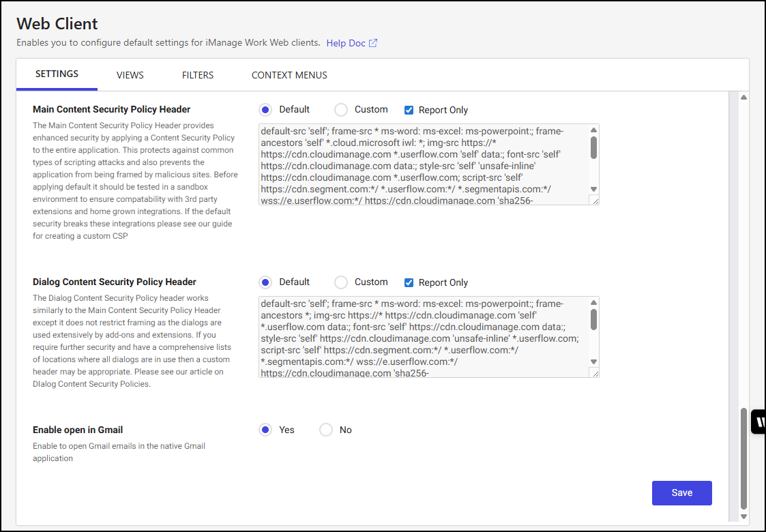The width and height of the screenshot is (766, 532).
Task: Click up arrow in Main CSP textarea scrollbar
Action: pos(593,130)
